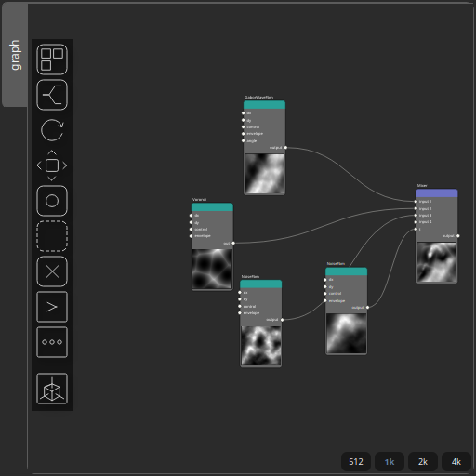
Task: Click the Mixer t input port
Action: 416,230
